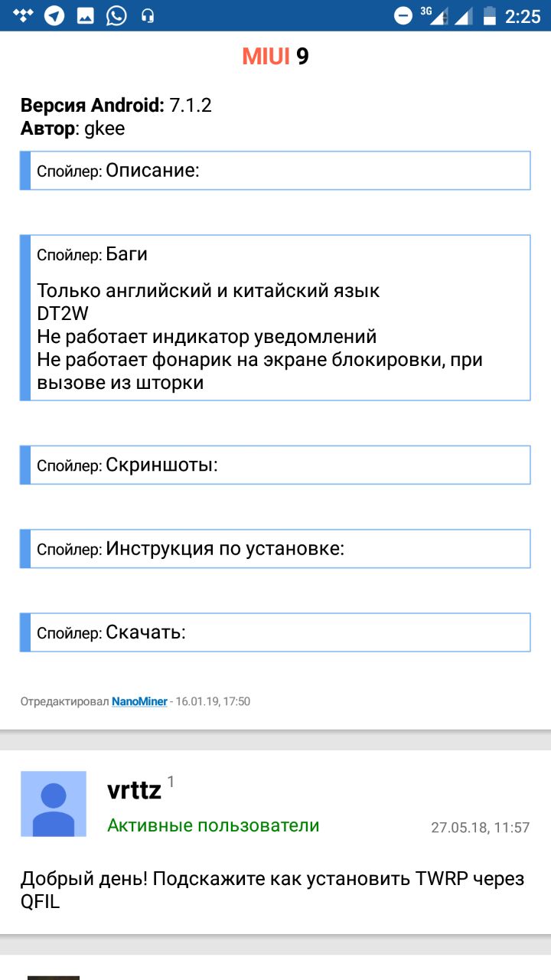Tap the post date 27.05.18, 11:57
This screenshot has height=980, width=551.
(481, 828)
